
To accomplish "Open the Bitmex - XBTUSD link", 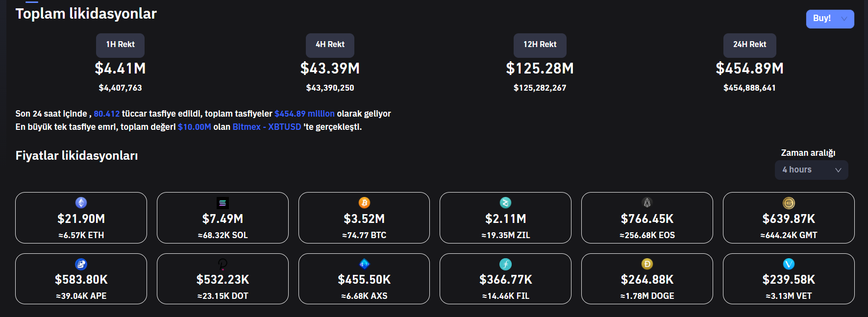I will click(267, 127).
